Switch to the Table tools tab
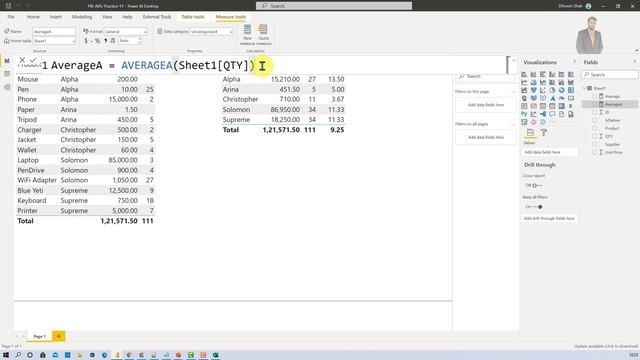Screen dimensions: 640x360 193,17
